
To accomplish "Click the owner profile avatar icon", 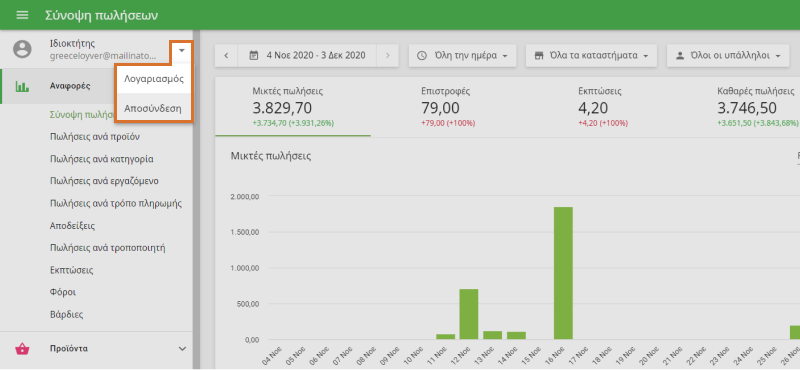I will coord(22,50).
